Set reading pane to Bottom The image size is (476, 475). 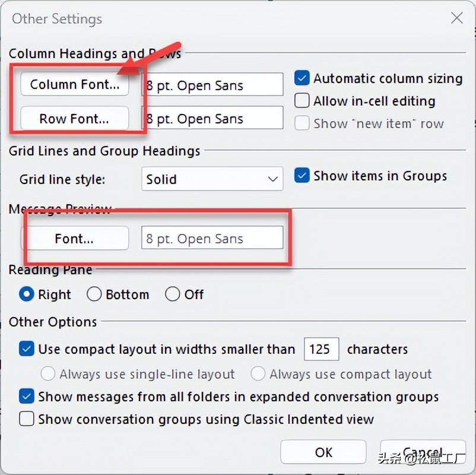pyautogui.click(x=94, y=294)
